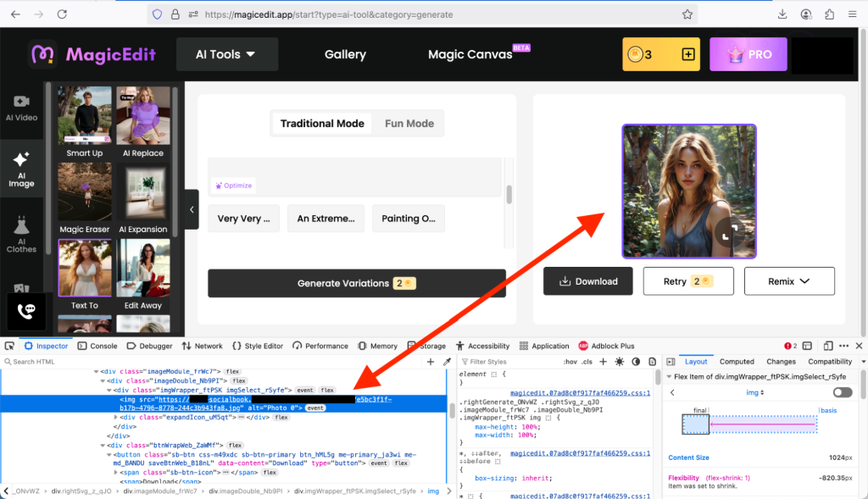The height and width of the screenshot is (499, 868).
Task: Expand the Remix dropdown button
Action: pyautogui.click(x=788, y=281)
